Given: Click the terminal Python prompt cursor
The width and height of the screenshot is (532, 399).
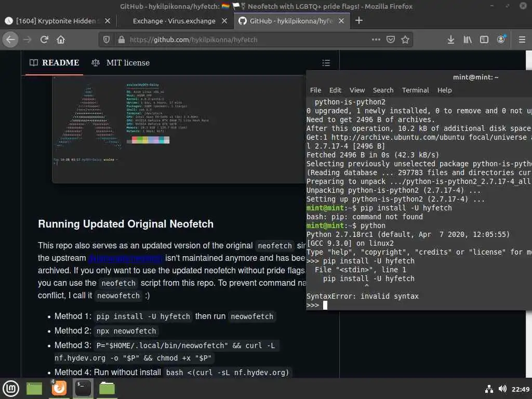Looking at the screenshot, I should click(x=325, y=305).
